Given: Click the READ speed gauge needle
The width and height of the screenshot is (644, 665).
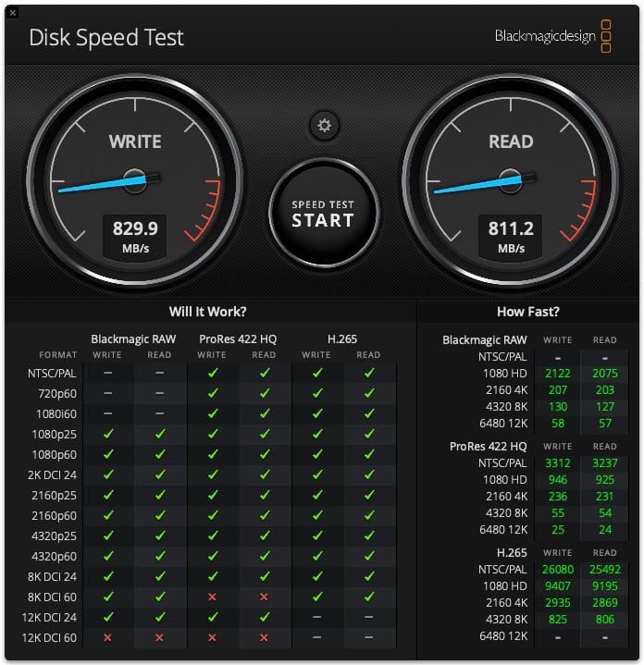Looking at the screenshot, I should coord(480,185).
